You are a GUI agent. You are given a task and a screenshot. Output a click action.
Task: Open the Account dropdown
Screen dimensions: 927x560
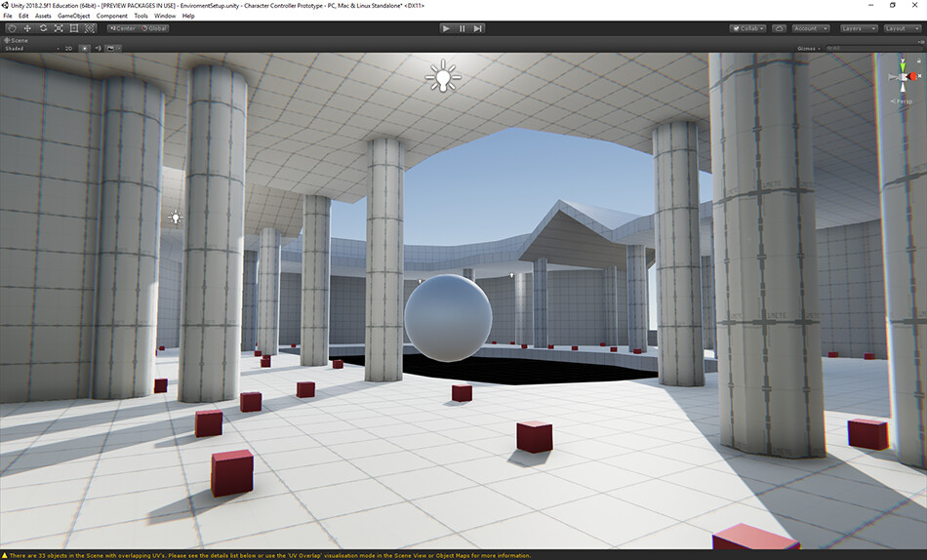point(811,28)
